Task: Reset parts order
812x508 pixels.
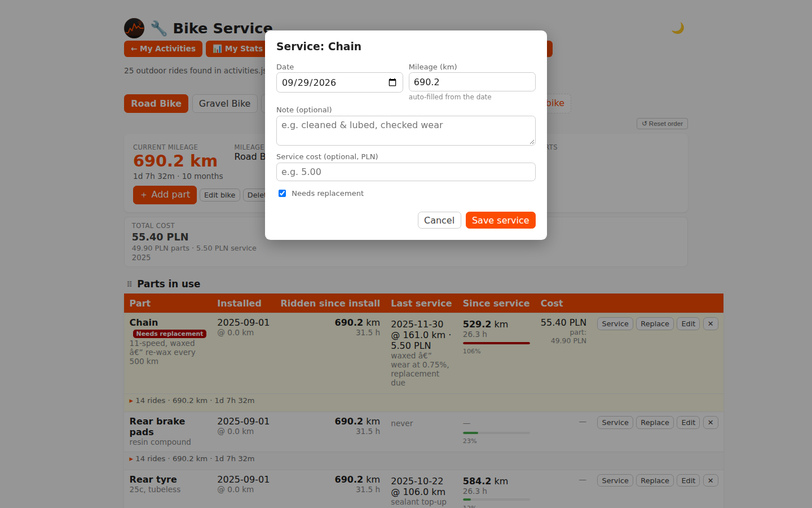Action: click(662, 124)
